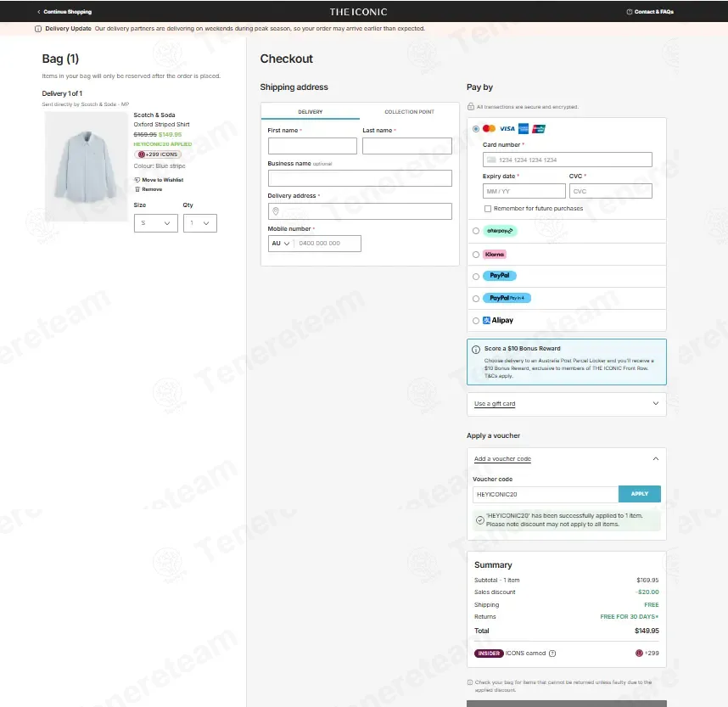Open the AU country code dropdown
The image size is (728, 707).
(281, 244)
